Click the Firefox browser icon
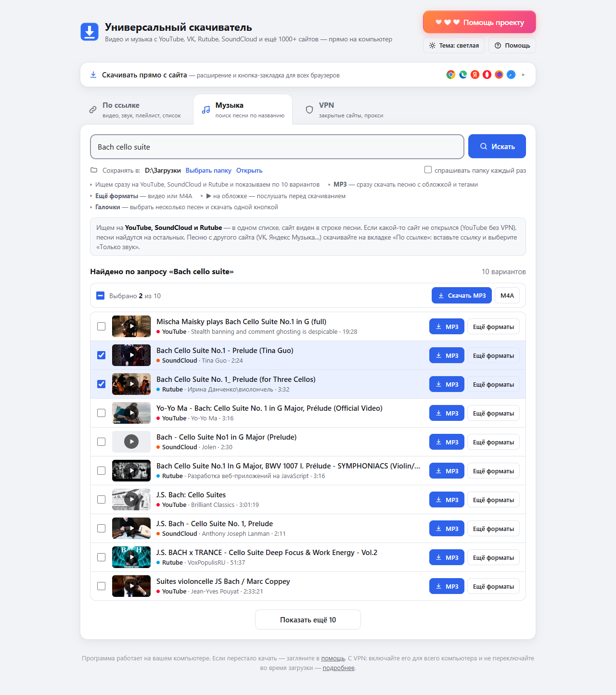The image size is (616, 695). 499,75
